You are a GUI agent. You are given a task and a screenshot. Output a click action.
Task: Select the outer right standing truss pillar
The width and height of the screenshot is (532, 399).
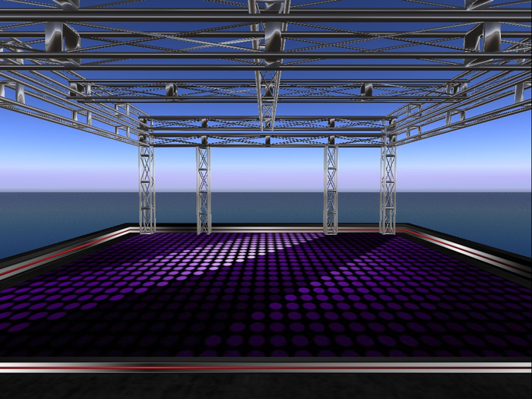(x=388, y=188)
